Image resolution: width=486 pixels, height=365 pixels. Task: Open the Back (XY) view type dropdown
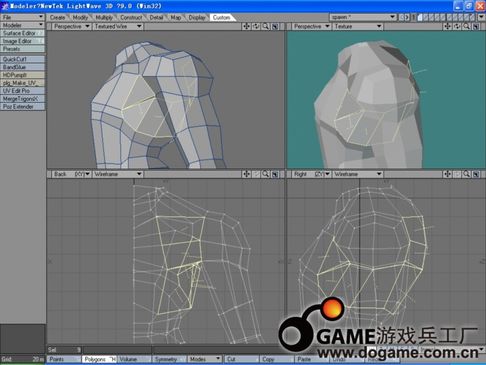(71, 174)
